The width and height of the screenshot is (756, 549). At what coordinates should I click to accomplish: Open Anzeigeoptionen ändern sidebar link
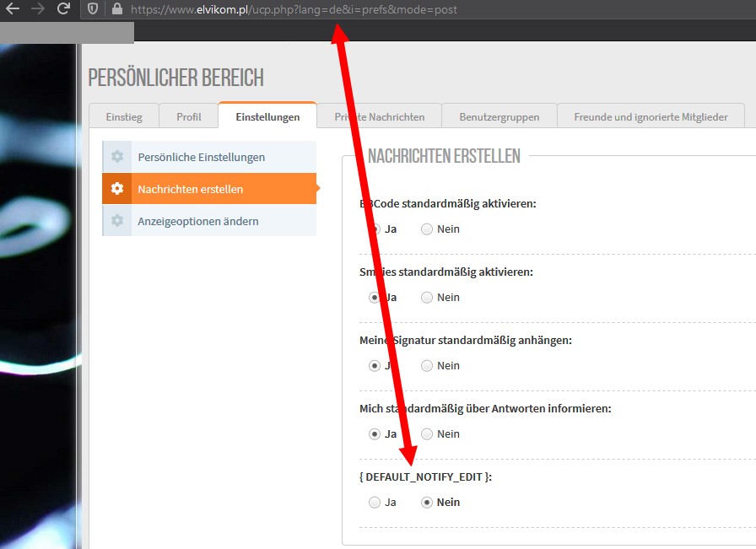click(209, 221)
